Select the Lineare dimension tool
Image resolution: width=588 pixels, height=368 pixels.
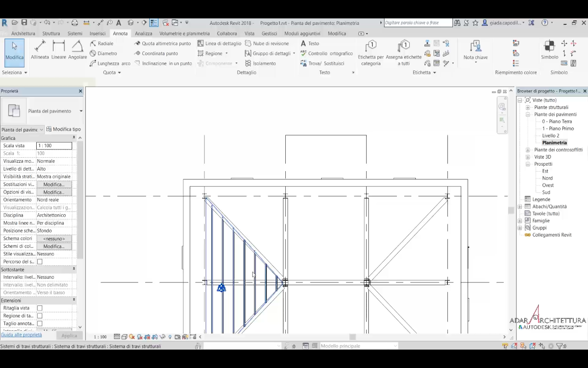pos(59,50)
